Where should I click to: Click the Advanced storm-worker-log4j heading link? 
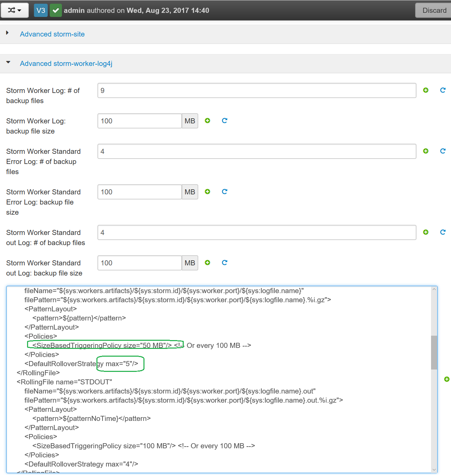[x=66, y=64]
